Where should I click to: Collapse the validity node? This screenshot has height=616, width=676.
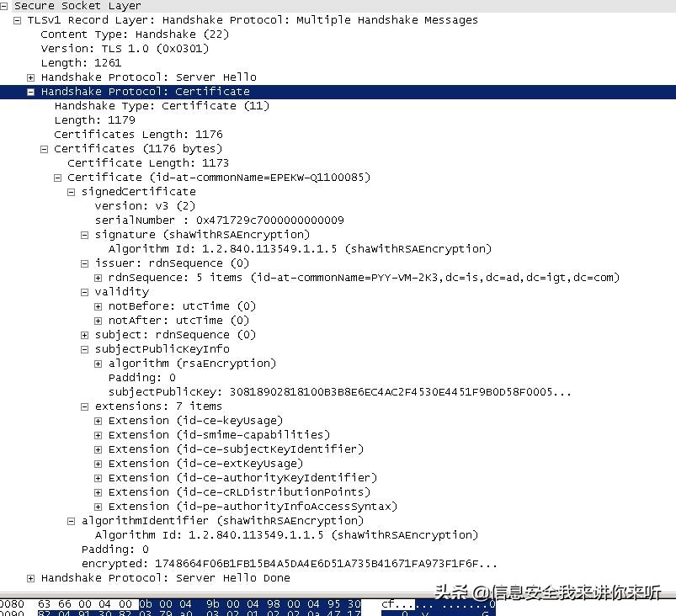tap(84, 292)
